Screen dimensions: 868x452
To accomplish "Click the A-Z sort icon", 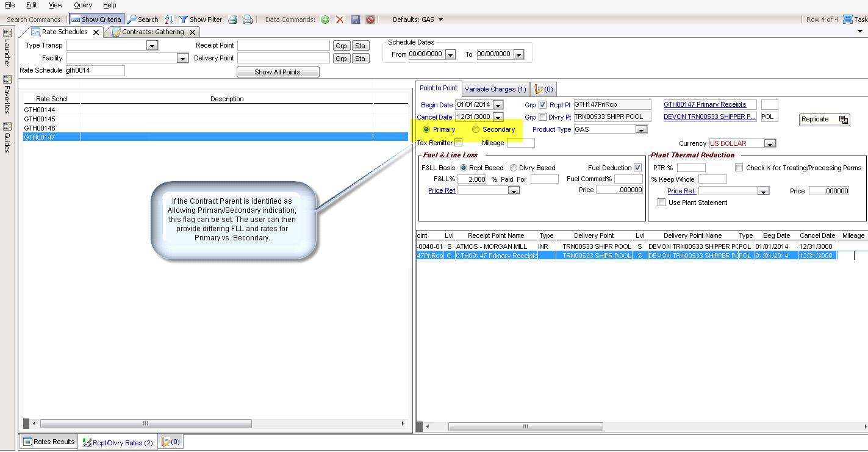I will (169, 20).
